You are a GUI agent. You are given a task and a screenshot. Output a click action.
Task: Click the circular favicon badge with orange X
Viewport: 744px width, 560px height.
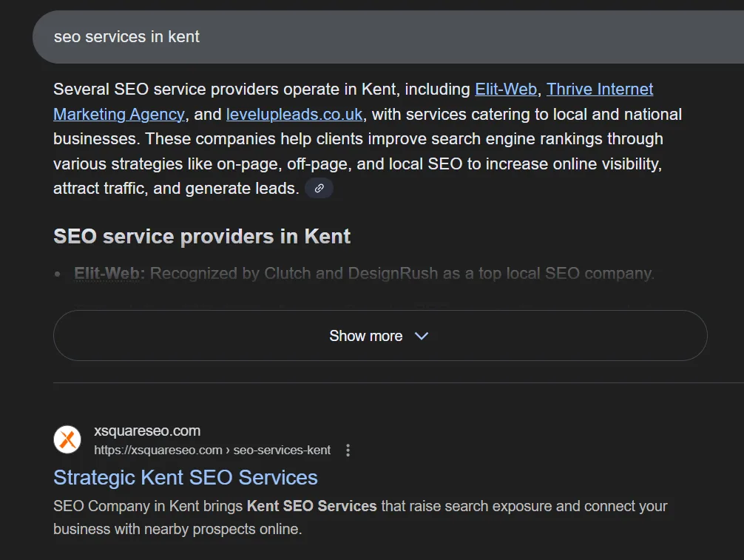click(67, 439)
